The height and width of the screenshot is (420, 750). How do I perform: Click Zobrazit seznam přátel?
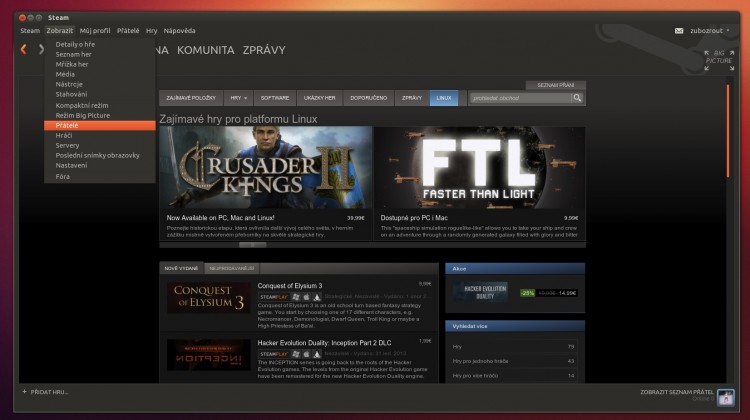(677, 392)
